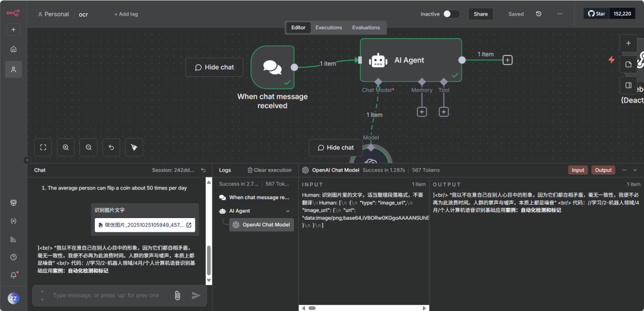Image resolution: width=644 pixels, height=311 pixels.
Task: Expand the left sidebar with chevron
Action: 26,160
